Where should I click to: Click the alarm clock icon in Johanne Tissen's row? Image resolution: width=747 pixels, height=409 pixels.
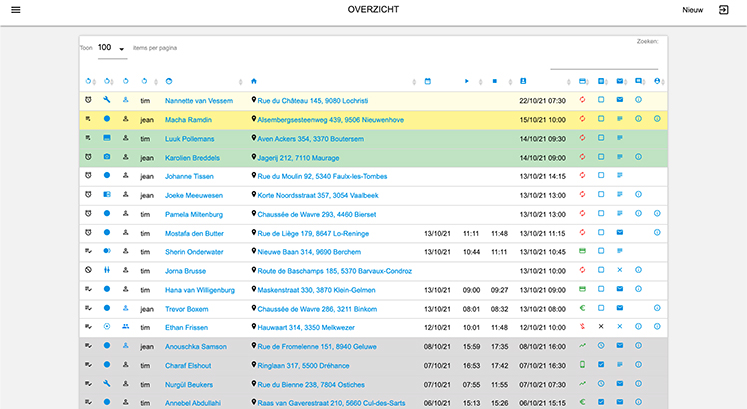[88, 176]
